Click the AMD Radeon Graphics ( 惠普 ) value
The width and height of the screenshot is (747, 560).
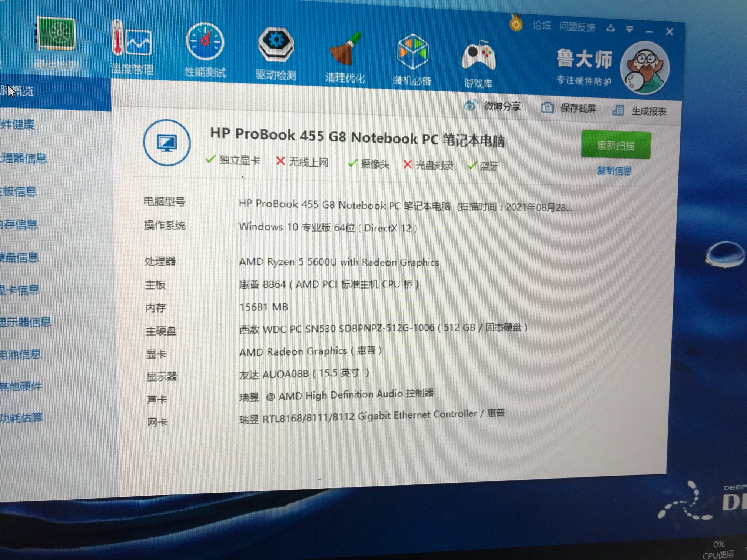(x=311, y=351)
